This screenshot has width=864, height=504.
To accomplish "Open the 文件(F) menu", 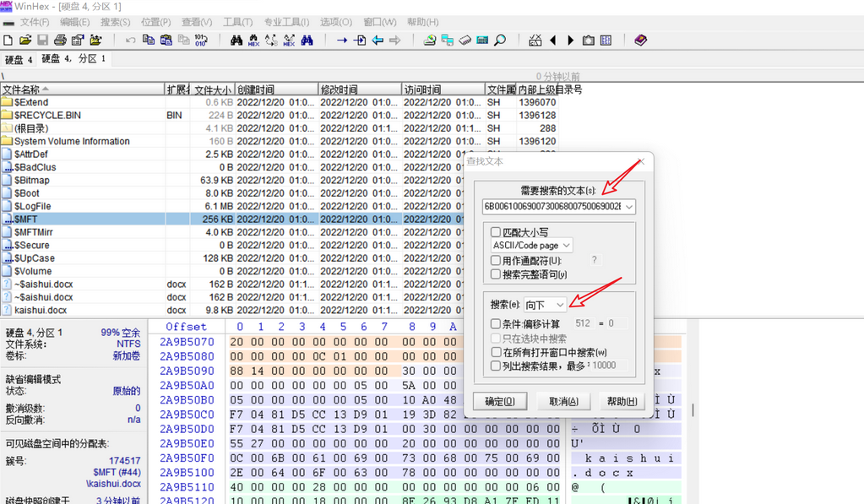I will point(34,22).
